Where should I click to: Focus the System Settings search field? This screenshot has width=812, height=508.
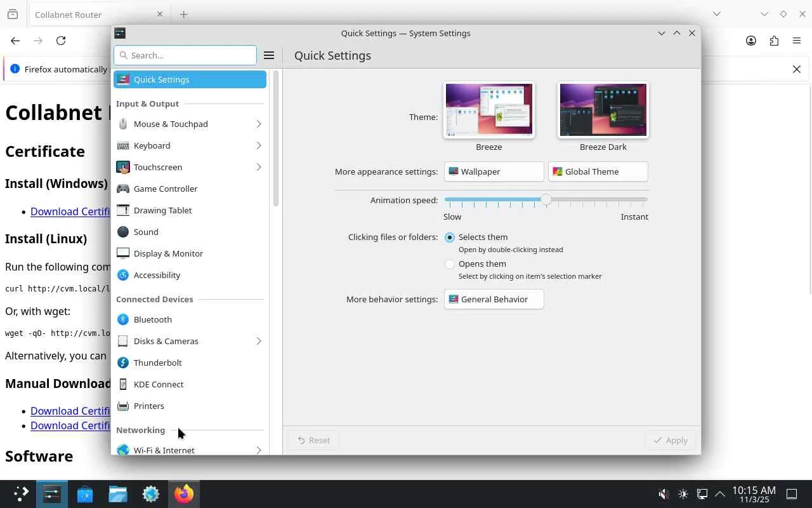click(185, 55)
